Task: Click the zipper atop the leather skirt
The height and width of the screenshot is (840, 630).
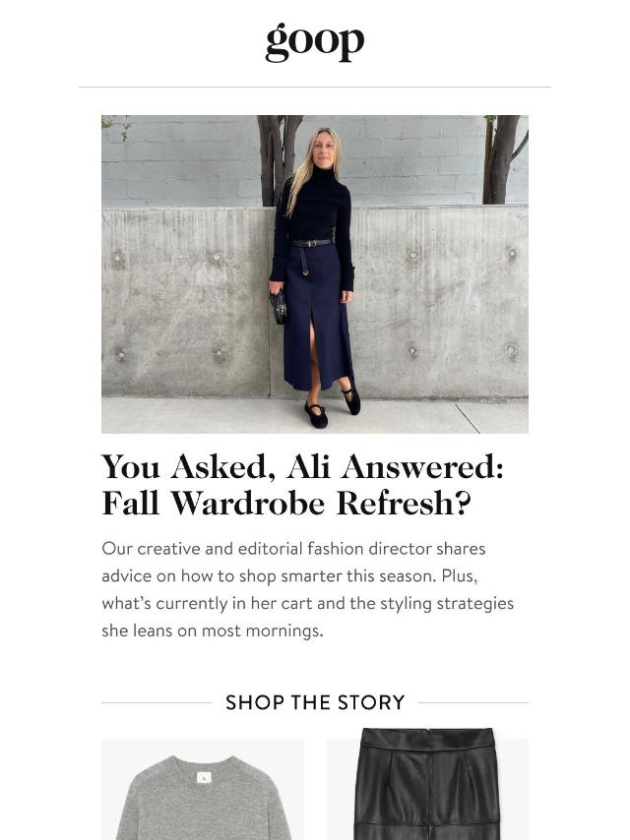Action: [x=428, y=732]
